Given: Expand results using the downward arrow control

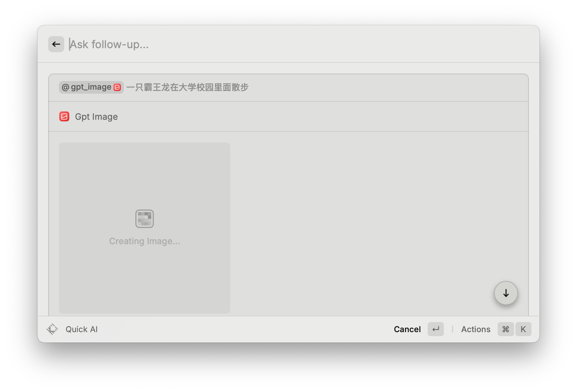Looking at the screenshot, I should (506, 293).
